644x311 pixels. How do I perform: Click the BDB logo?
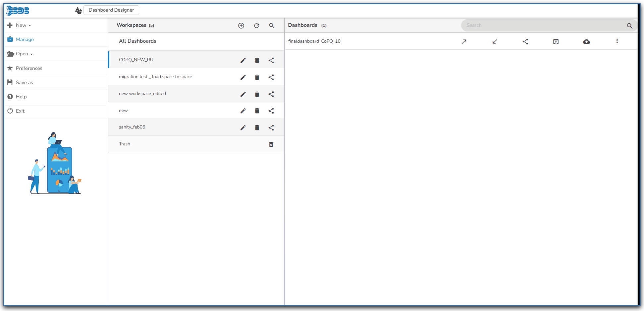click(x=18, y=11)
